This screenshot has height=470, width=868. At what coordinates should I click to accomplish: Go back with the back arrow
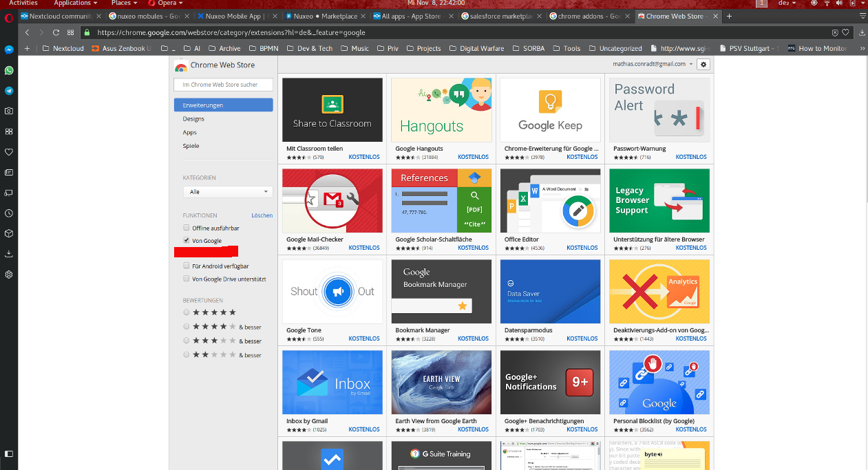click(27, 32)
